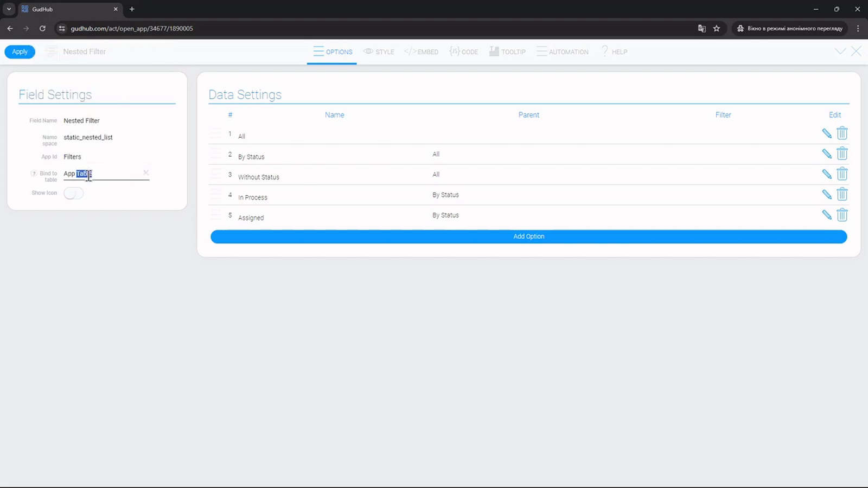Go back in browser history

coord(10,28)
